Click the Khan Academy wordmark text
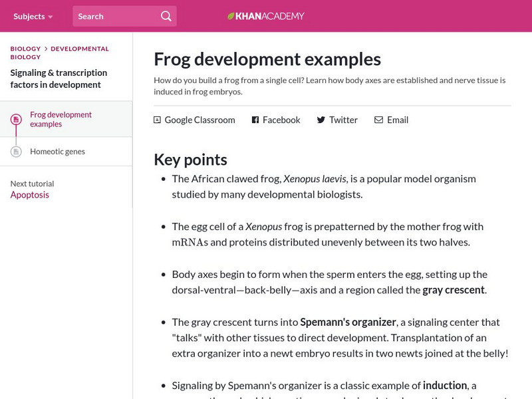 (x=271, y=16)
